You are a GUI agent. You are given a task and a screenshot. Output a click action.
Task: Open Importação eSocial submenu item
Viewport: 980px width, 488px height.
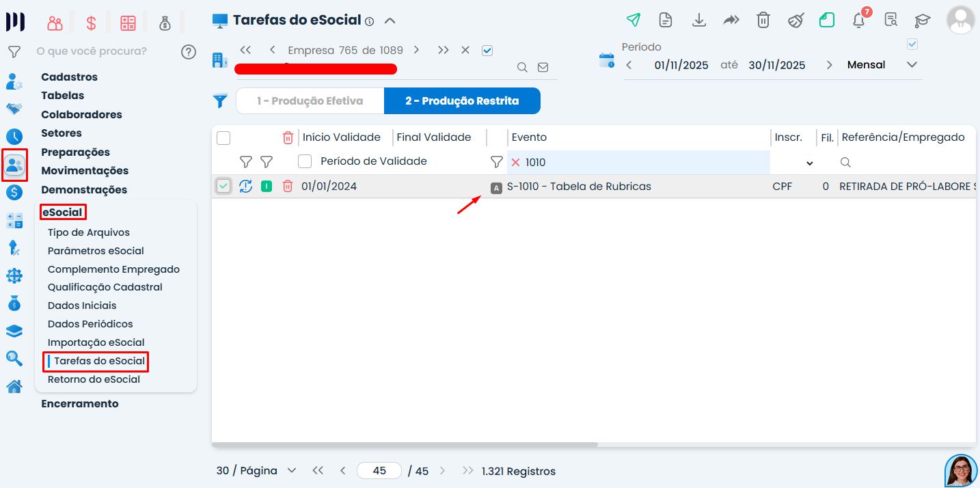pos(96,342)
